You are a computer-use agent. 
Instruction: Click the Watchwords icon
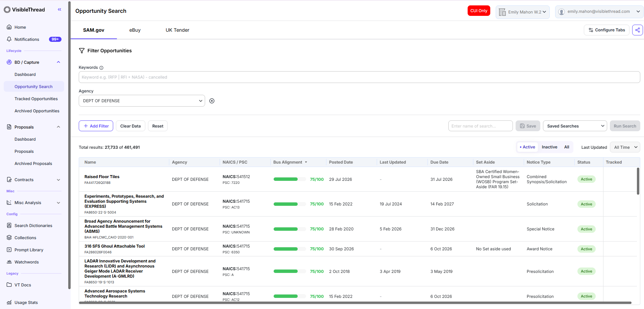pyautogui.click(x=9, y=262)
